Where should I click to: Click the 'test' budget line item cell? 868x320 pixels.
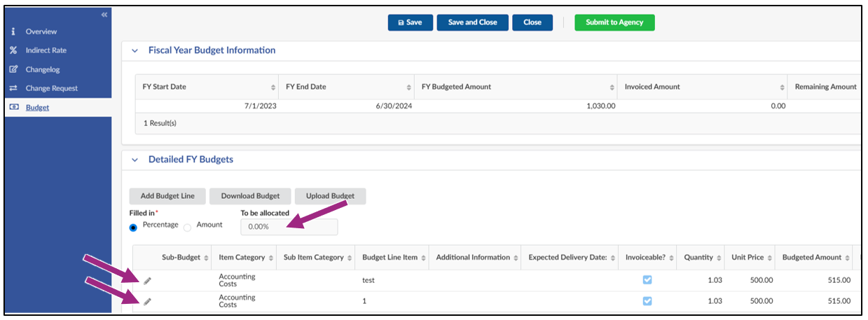click(368, 280)
